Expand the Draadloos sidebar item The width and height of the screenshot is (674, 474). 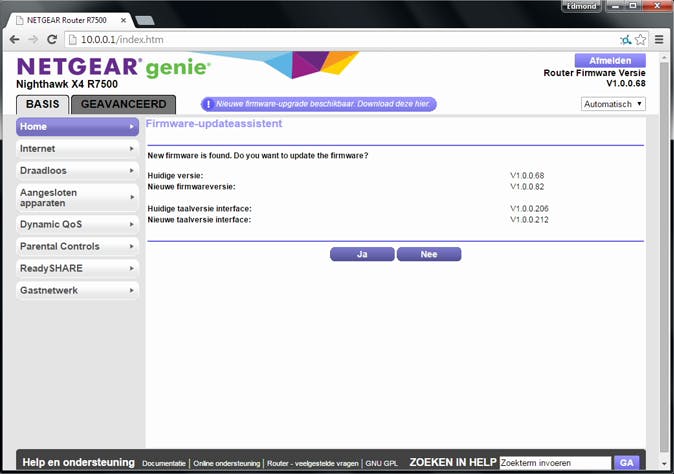[77, 171]
